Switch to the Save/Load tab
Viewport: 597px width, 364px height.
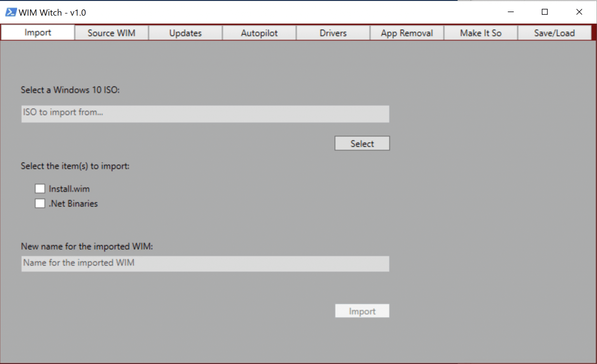coord(555,33)
